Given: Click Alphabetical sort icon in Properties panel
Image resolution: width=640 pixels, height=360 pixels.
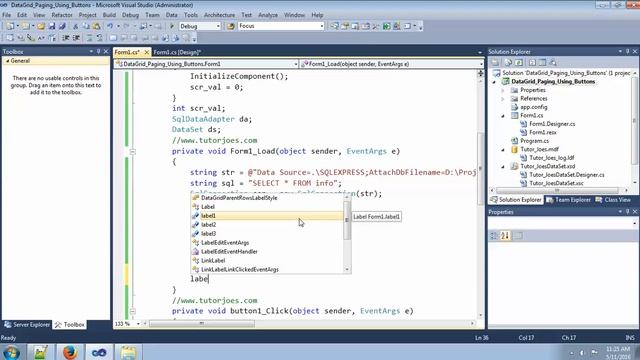Looking at the screenshot, I should click(505, 236).
